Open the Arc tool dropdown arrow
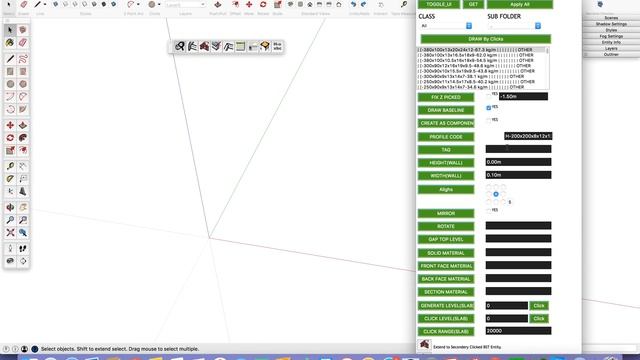This screenshot has width=640, height=360. [138, 4]
